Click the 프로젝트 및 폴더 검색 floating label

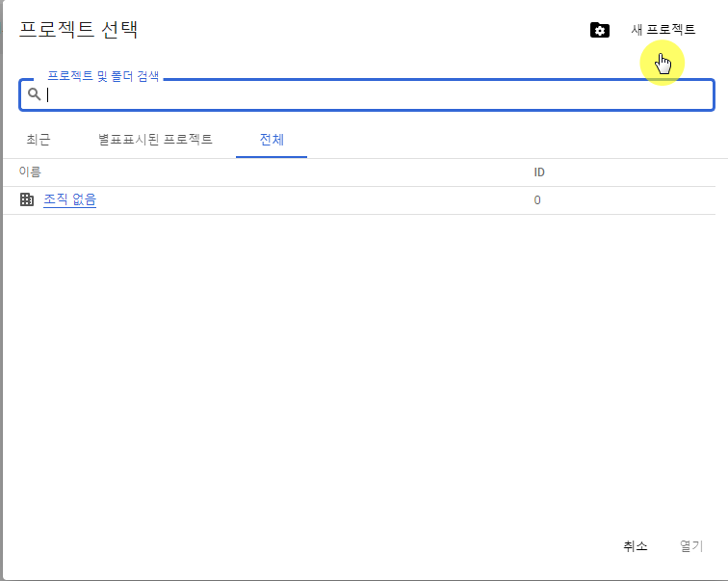point(103,76)
